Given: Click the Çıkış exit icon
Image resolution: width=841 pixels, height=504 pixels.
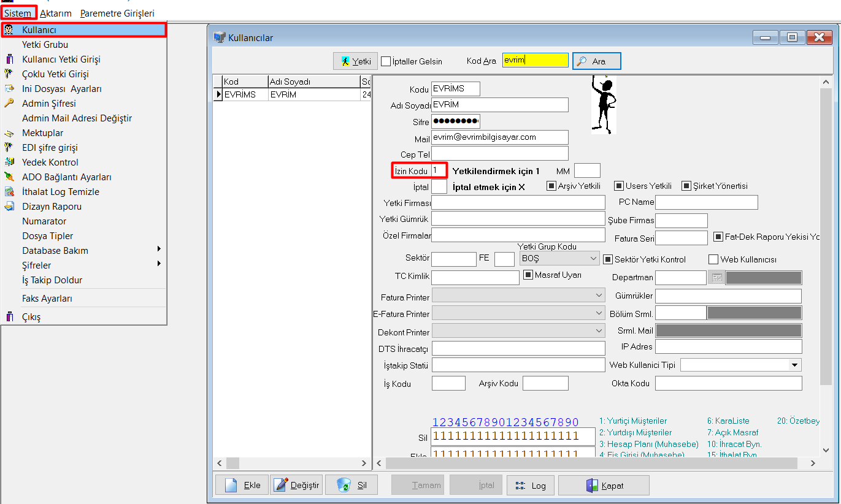Looking at the screenshot, I should (x=9, y=317).
